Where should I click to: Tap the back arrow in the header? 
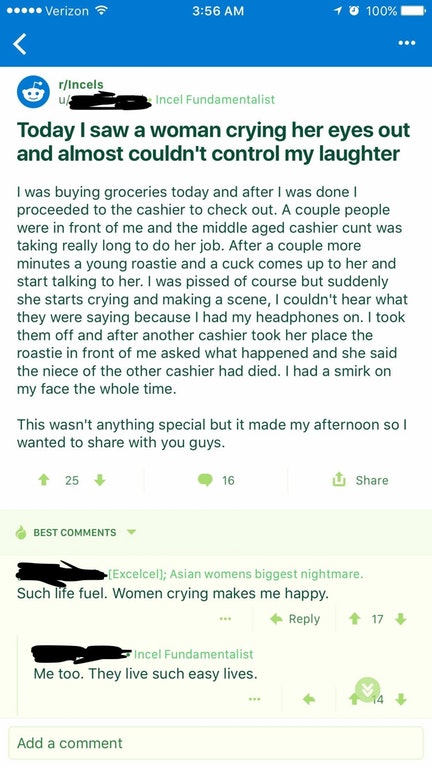tap(20, 44)
